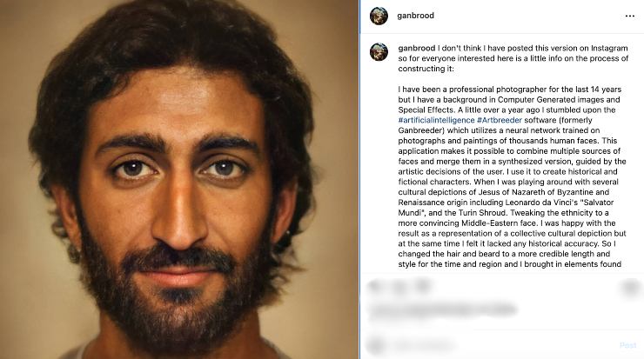The width and height of the screenshot is (644, 359).
Task: Tap the blurred share icon
Action: 423,286
